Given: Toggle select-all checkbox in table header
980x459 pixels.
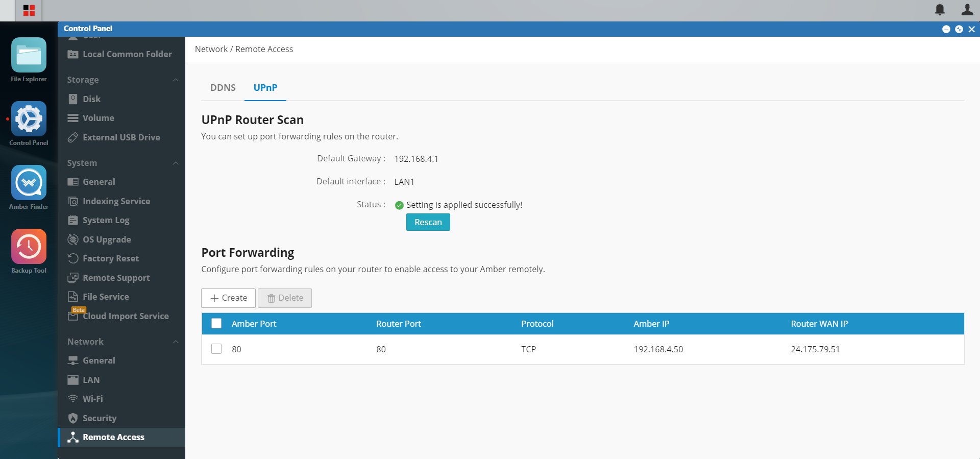Looking at the screenshot, I should pos(216,323).
